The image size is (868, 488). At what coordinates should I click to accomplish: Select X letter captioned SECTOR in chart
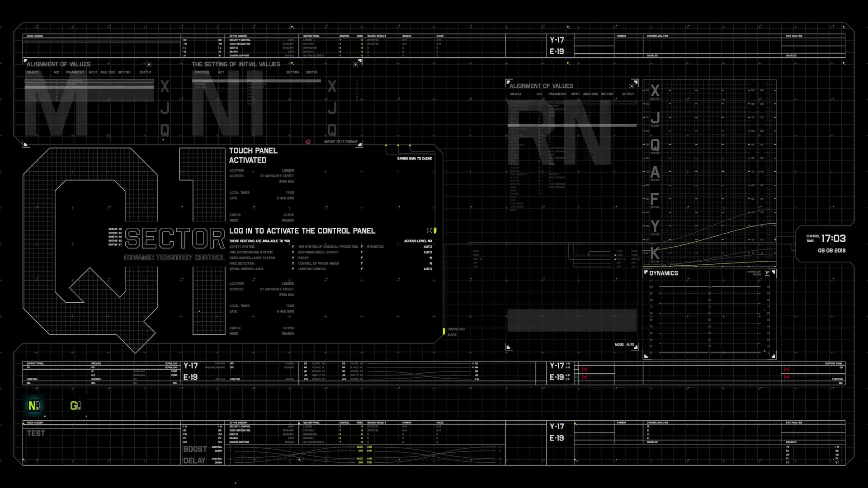pos(655,91)
